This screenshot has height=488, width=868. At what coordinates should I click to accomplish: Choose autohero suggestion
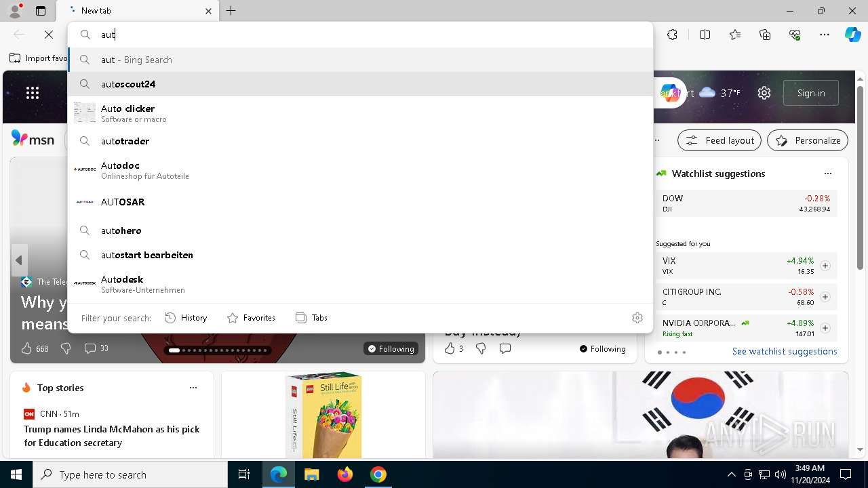[361, 230]
